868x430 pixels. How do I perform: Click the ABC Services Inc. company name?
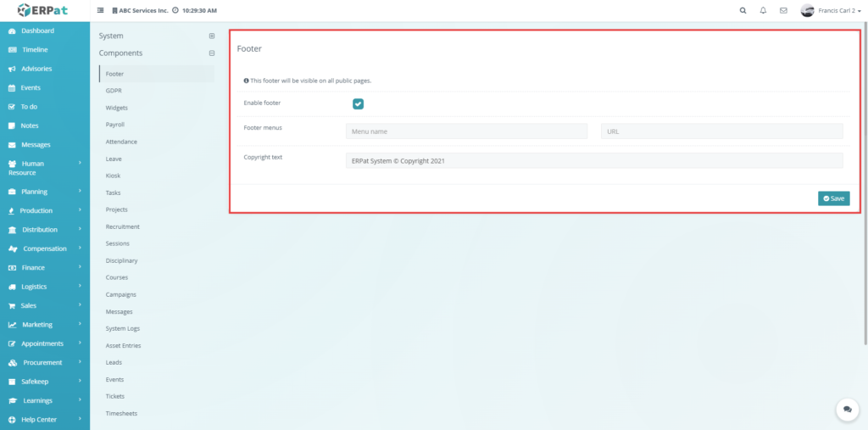(142, 10)
